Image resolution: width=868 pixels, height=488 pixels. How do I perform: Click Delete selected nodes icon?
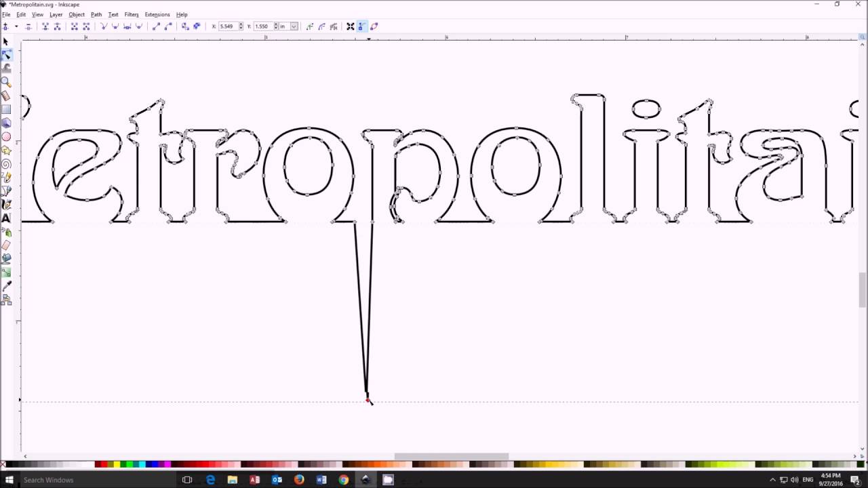[28, 26]
